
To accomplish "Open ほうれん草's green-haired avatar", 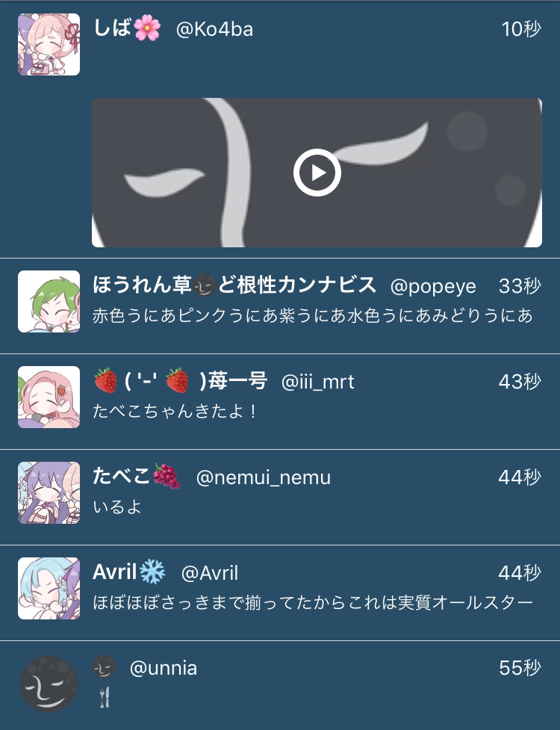I will tap(49, 301).
